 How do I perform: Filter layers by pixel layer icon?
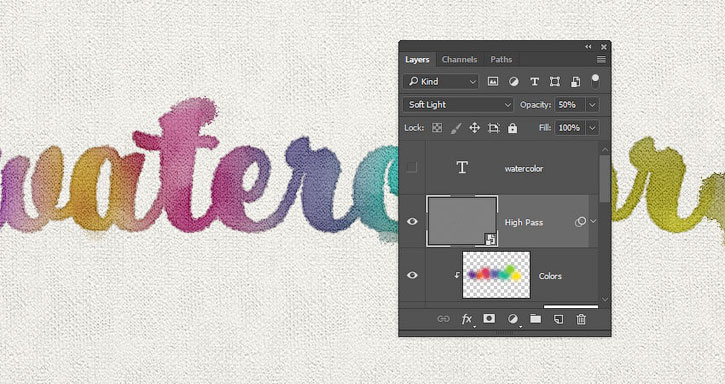(x=493, y=82)
